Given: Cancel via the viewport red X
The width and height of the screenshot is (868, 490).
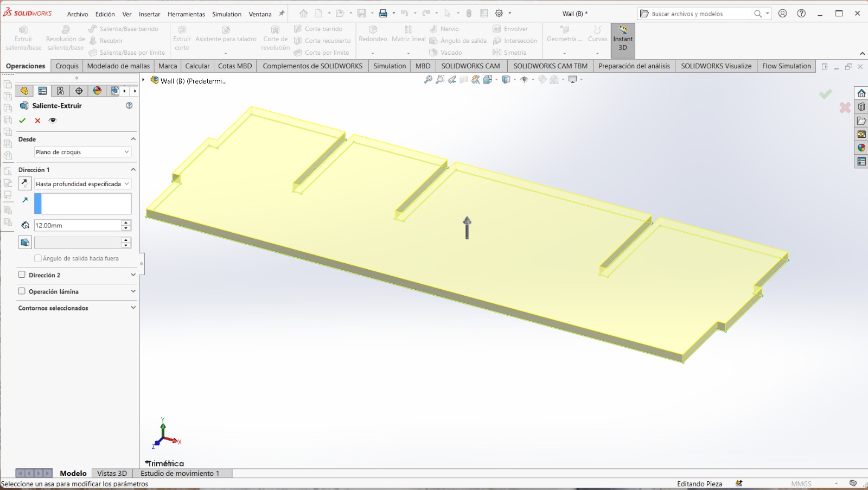Looking at the screenshot, I should pos(845,107).
